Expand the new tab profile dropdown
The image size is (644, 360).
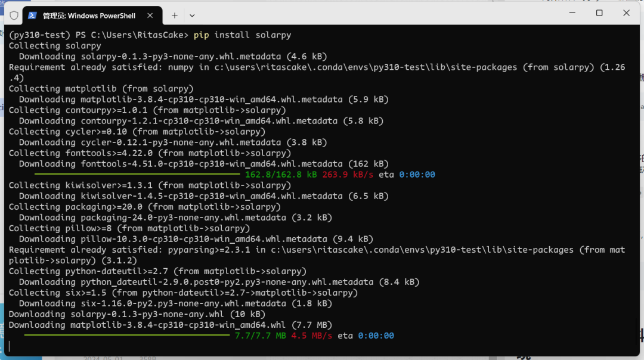pos(192,15)
